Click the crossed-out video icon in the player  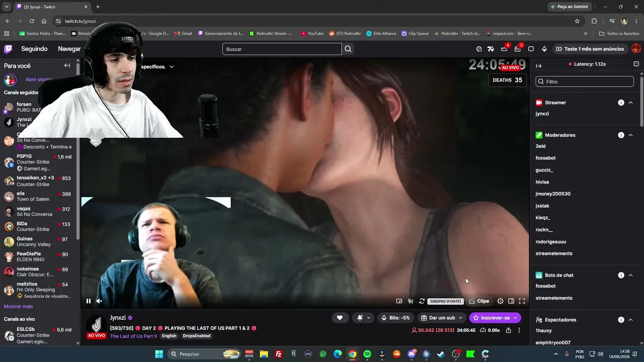coord(411,301)
